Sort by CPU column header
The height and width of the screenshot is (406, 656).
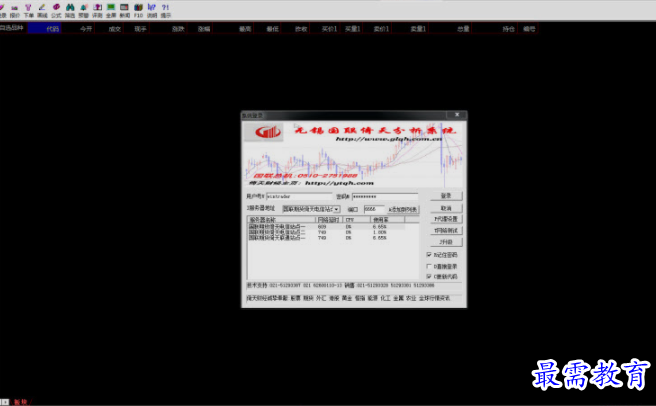pos(356,219)
